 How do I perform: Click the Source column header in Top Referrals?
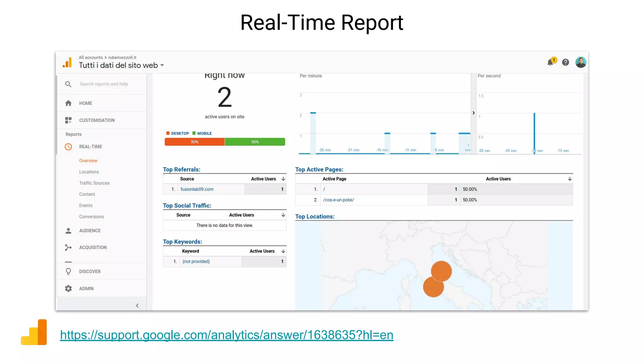coord(187,179)
